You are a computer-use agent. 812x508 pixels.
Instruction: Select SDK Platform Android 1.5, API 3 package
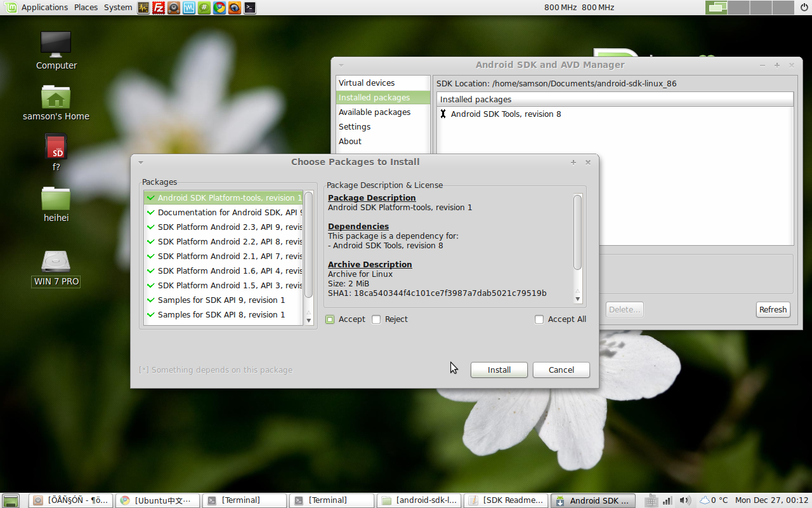click(x=223, y=286)
